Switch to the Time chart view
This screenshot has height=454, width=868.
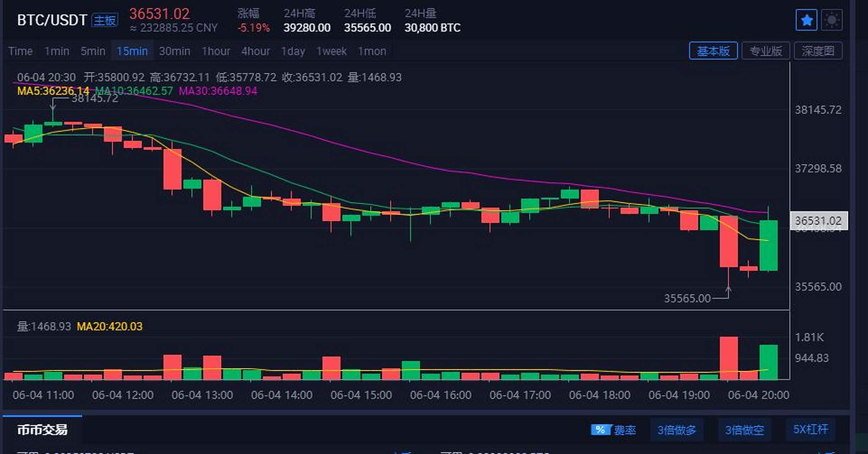[21, 51]
